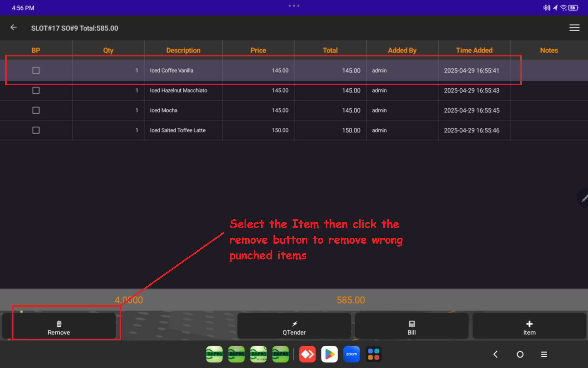This screenshot has height=368, width=588.
Task: Click the Description column header
Action: (x=183, y=50)
